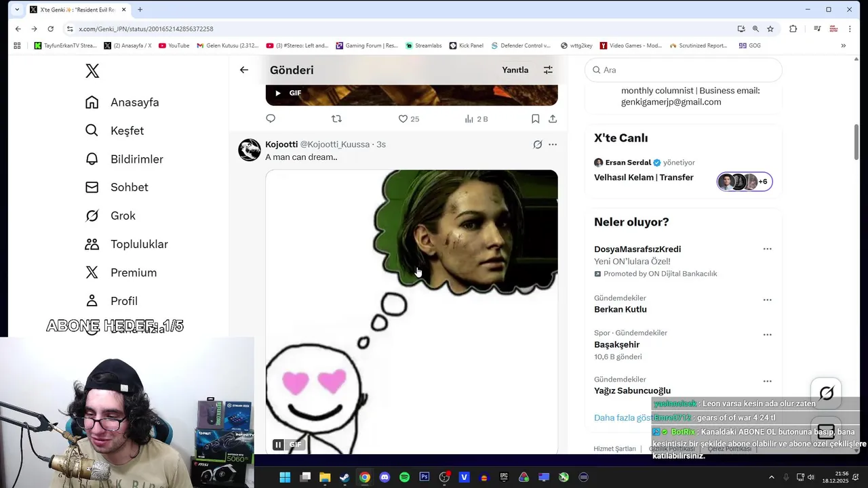Bookmark the top post
Image resolution: width=868 pixels, height=488 pixels.
[x=535, y=119]
